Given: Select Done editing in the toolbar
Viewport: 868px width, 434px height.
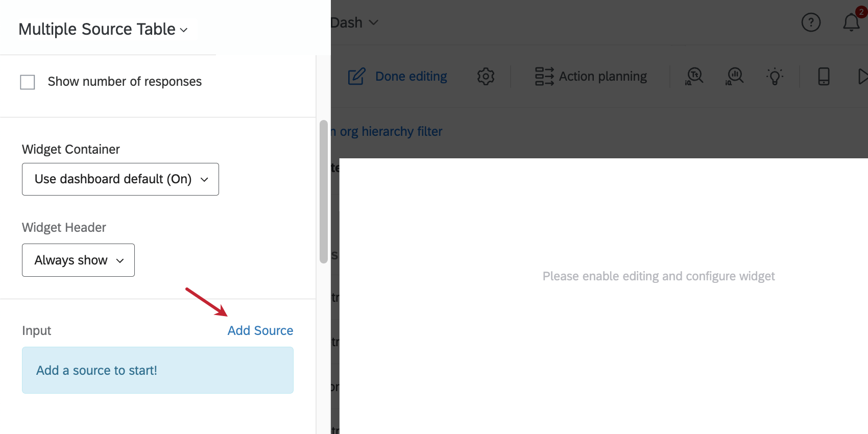Looking at the screenshot, I should pyautogui.click(x=411, y=76).
